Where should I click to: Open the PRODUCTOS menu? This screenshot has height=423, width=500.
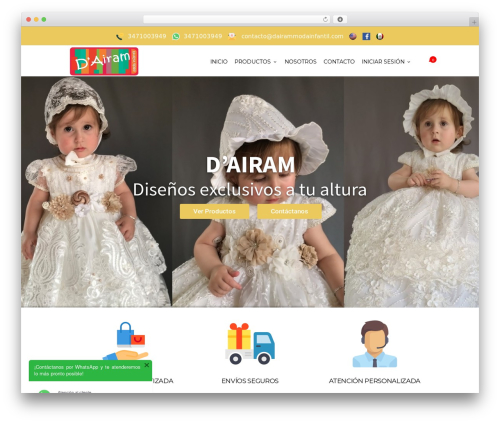pos(253,62)
